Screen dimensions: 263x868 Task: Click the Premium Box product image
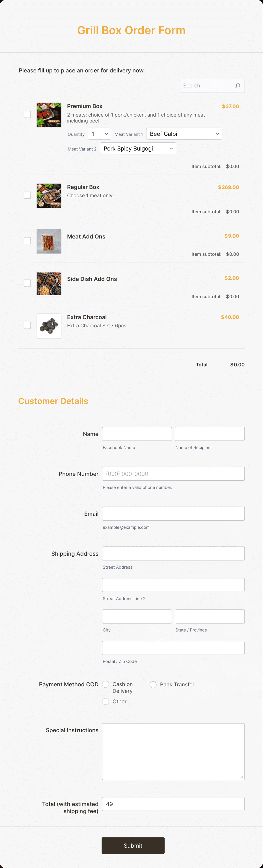(49, 115)
